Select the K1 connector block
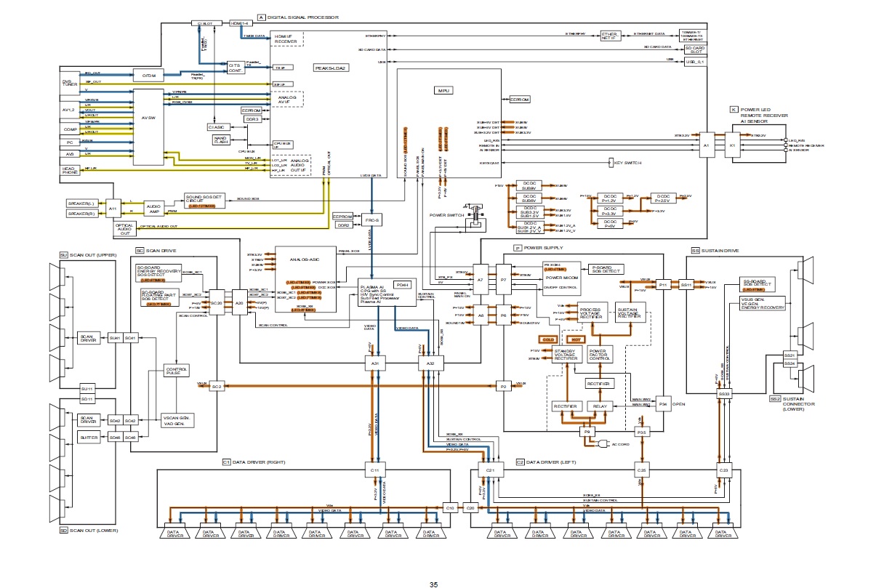This screenshot has width=876, height=588. point(732,145)
